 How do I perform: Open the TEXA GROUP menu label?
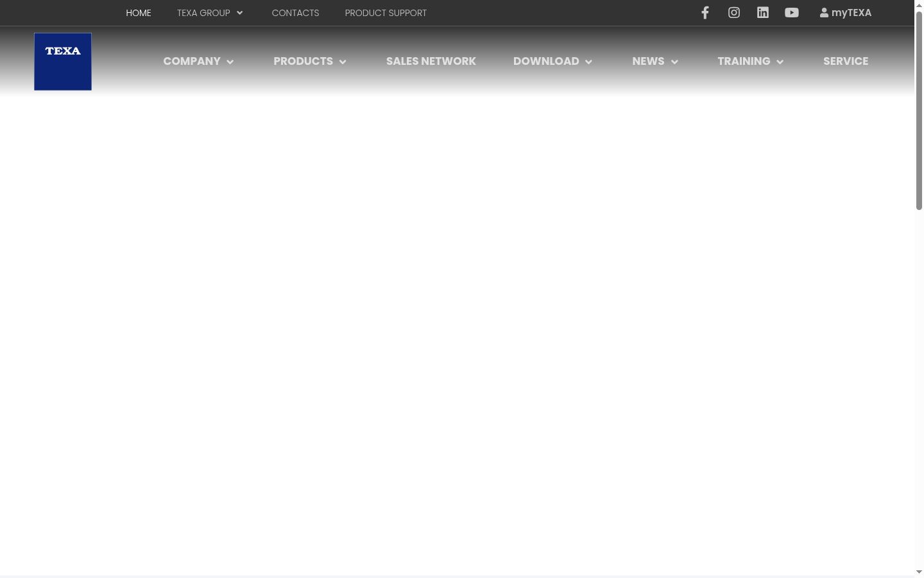click(x=203, y=13)
